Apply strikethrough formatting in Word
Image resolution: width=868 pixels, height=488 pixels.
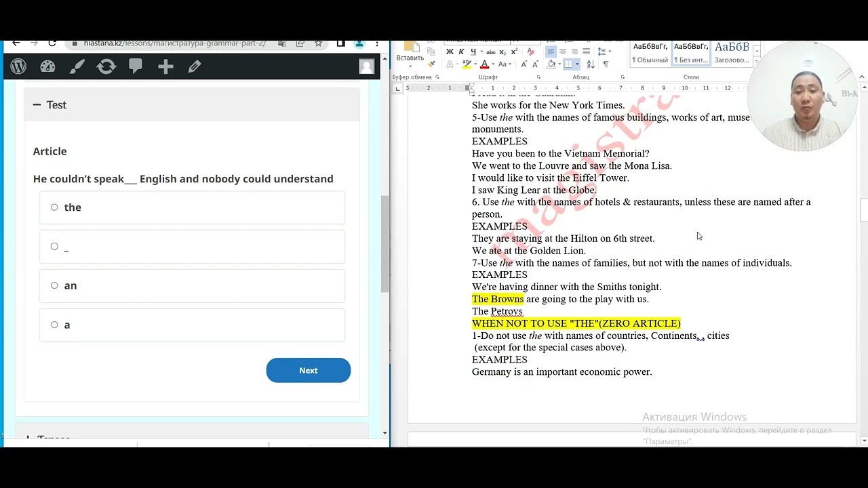point(491,52)
